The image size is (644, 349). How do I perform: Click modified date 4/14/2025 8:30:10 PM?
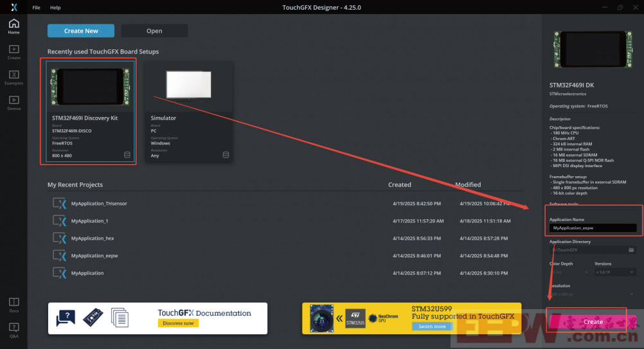pos(484,273)
